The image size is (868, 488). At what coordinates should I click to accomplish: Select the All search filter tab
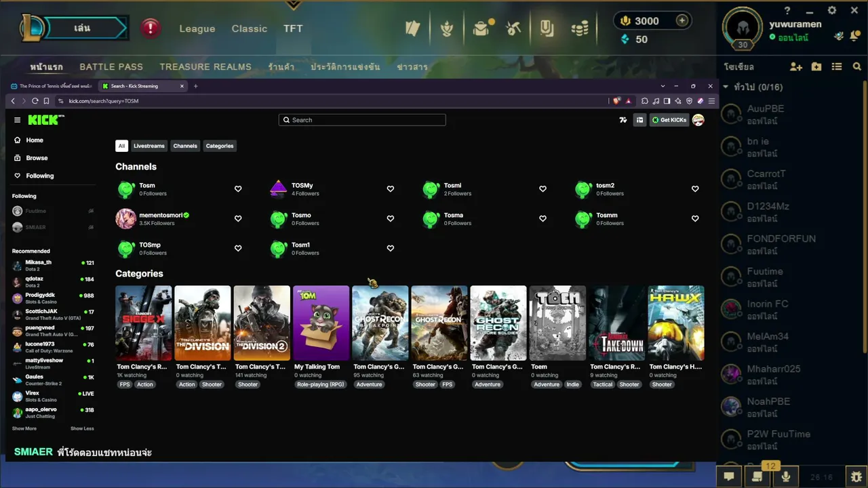click(x=121, y=146)
